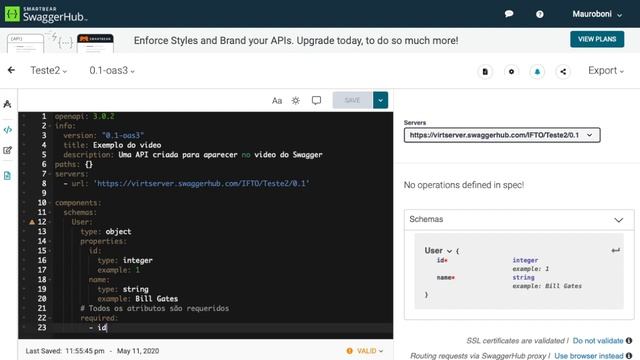This screenshot has height=360, width=640.
Task: Click the notifications bell icon
Action: click(x=537, y=72)
